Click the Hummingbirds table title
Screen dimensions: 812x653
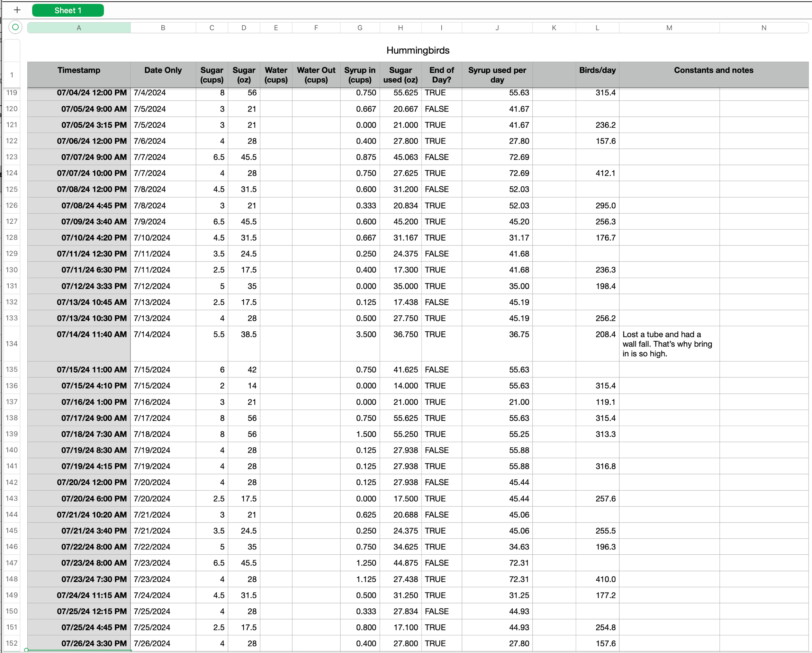click(418, 50)
